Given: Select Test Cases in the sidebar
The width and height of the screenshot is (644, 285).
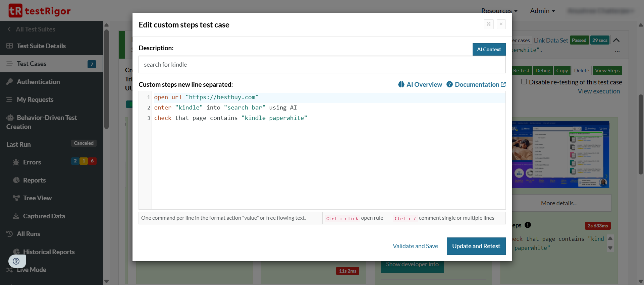Looking at the screenshot, I should coord(32,64).
